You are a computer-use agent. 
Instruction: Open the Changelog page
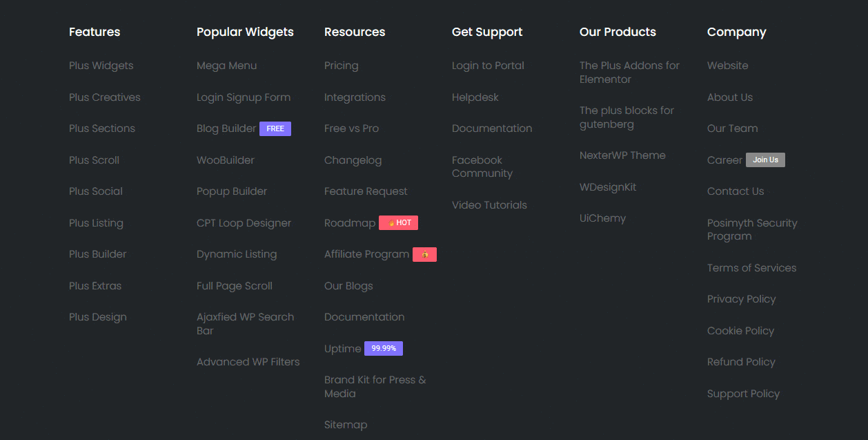(353, 160)
